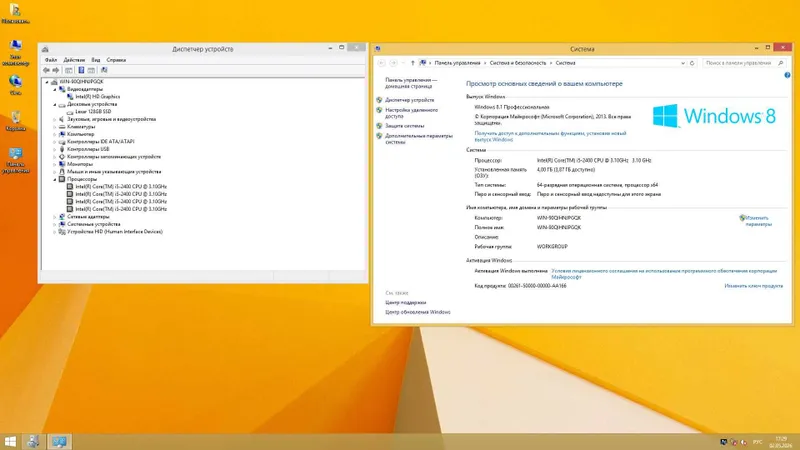Click the Видеоадаптеры category icon
The height and width of the screenshot is (450, 800).
coord(62,89)
